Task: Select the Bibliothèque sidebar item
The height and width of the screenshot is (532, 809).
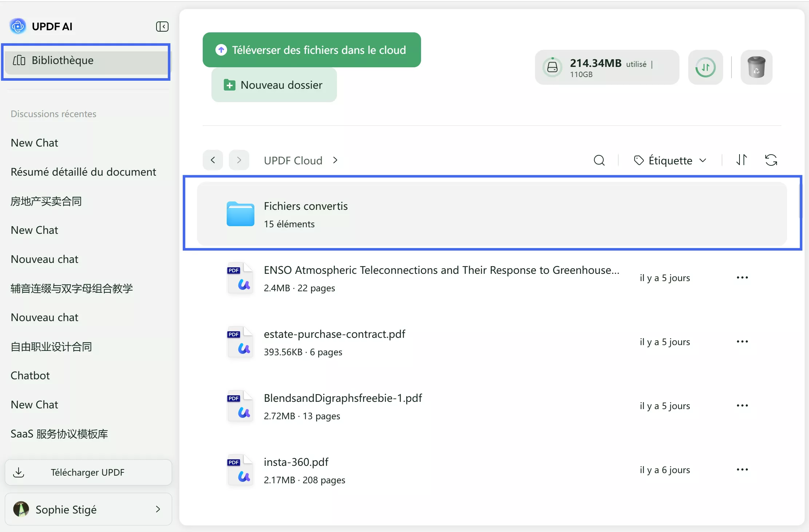Action: point(86,60)
